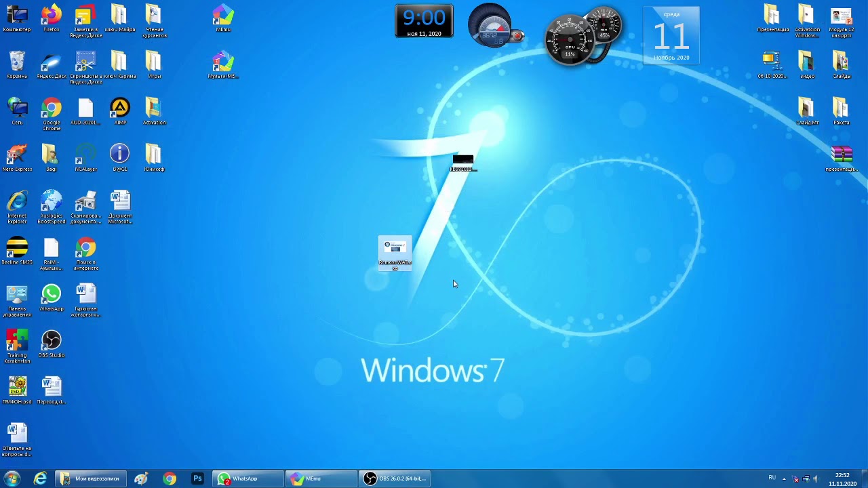Open the Слайд Мт folder
Viewport: 868px width, 488px height.
tap(806, 112)
